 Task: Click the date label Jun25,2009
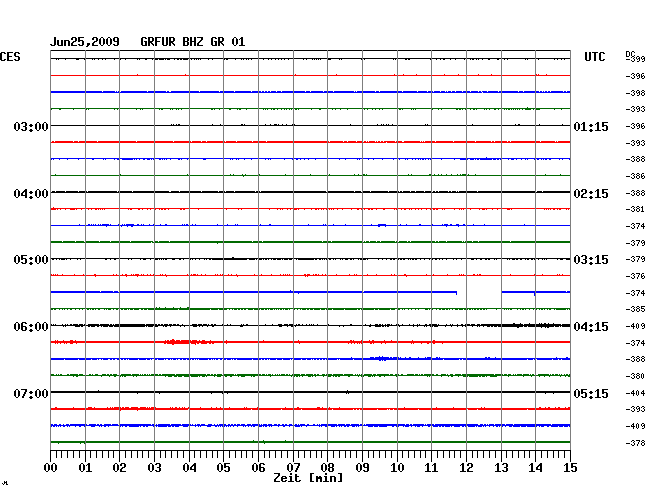click(x=85, y=42)
